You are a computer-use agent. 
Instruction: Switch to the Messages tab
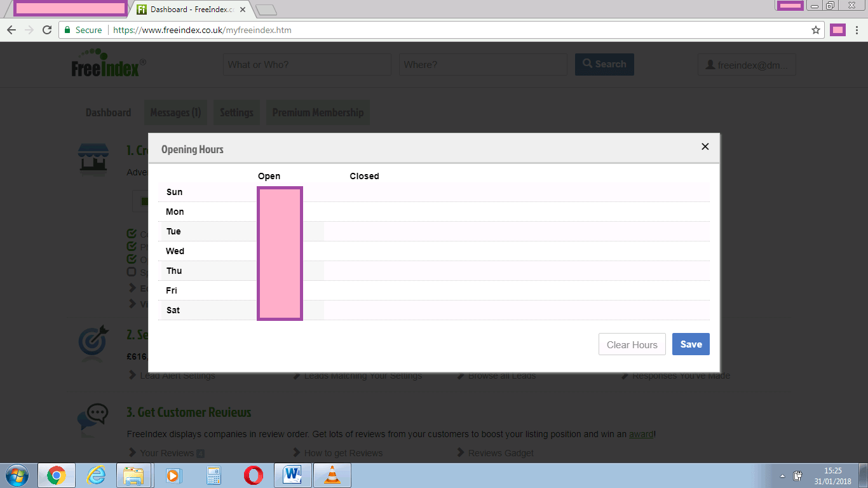(175, 112)
